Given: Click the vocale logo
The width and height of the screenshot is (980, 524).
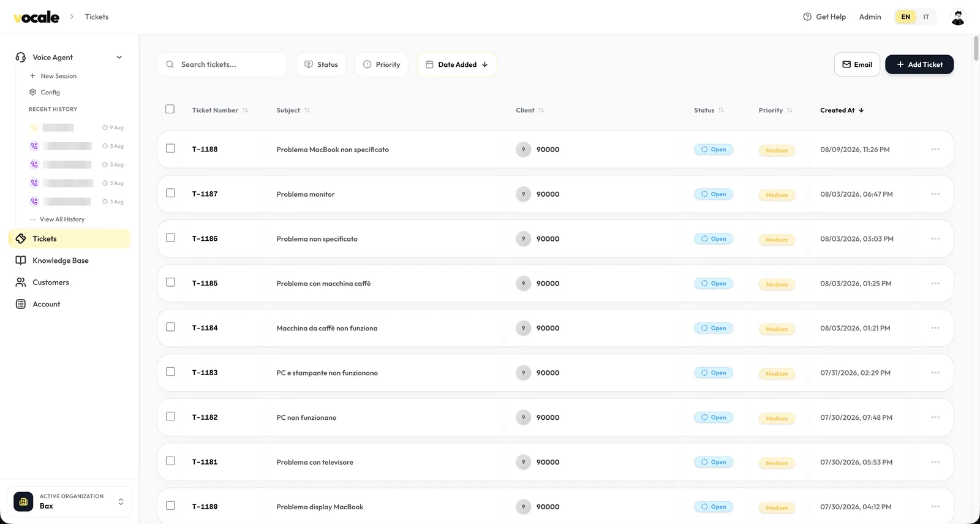Looking at the screenshot, I should click(x=37, y=17).
